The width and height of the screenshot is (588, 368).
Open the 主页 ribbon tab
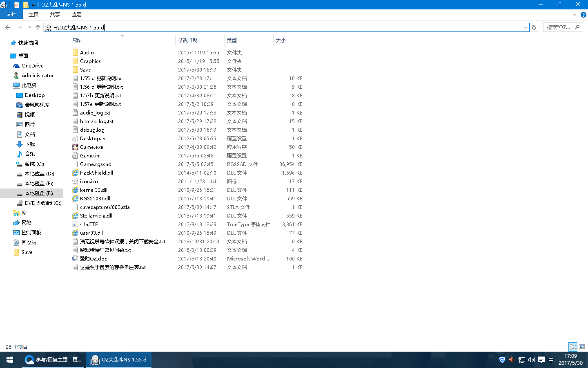pos(33,14)
